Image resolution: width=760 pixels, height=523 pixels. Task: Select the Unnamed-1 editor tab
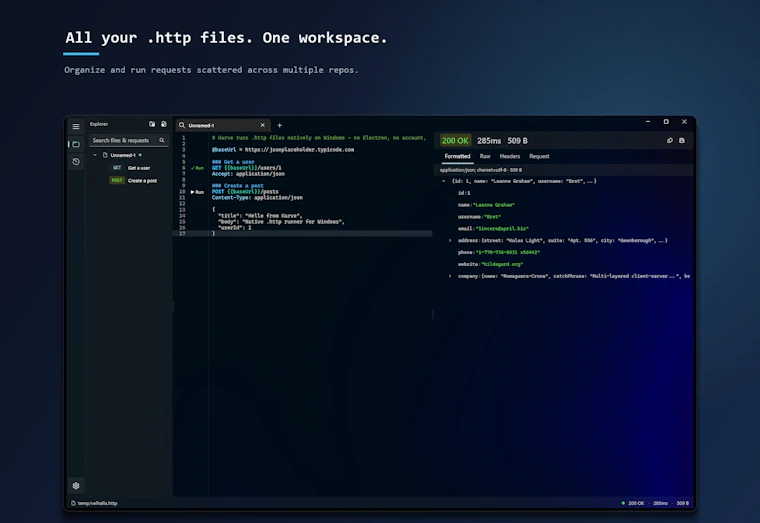click(x=223, y=125)
